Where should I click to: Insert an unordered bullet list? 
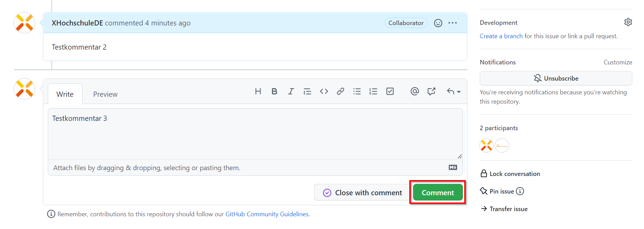click(357, 91)
